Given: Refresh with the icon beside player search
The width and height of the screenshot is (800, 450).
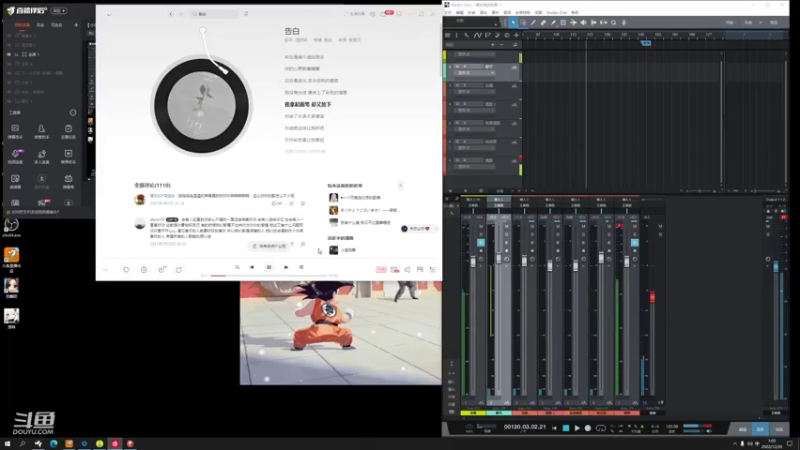Looking at the screenshot, I should tap(246, 14).
